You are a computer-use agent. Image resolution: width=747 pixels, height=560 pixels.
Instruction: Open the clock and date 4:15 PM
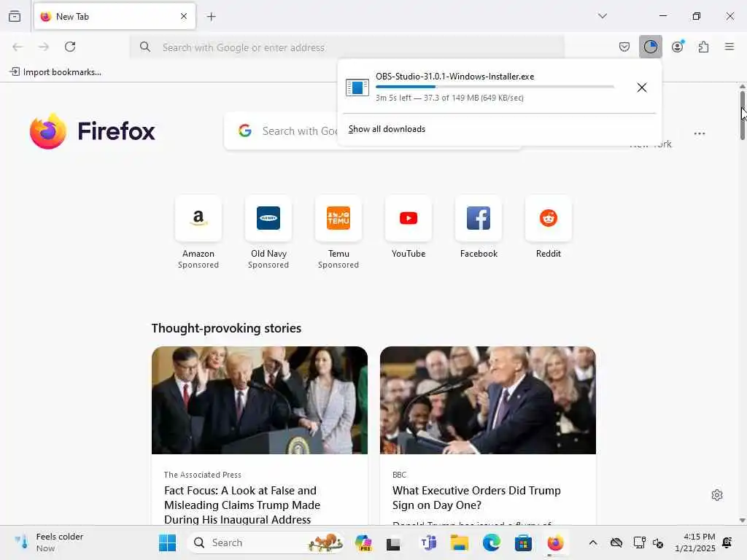click(x=694, y=542)
